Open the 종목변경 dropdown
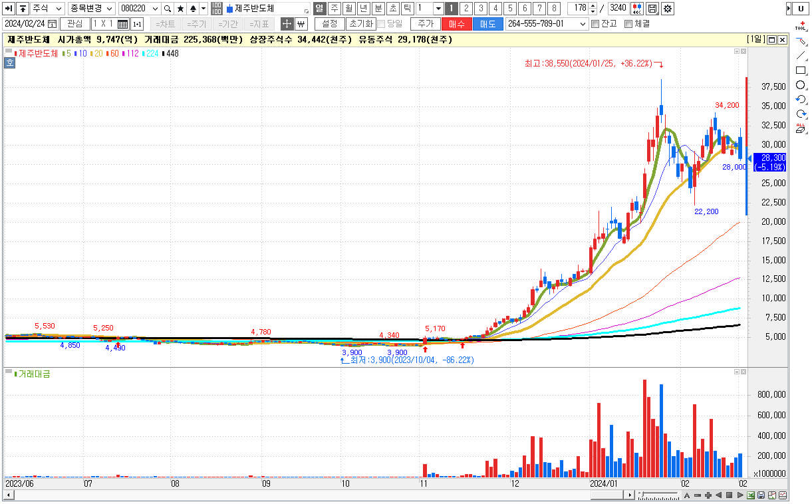 coord(92,9)
